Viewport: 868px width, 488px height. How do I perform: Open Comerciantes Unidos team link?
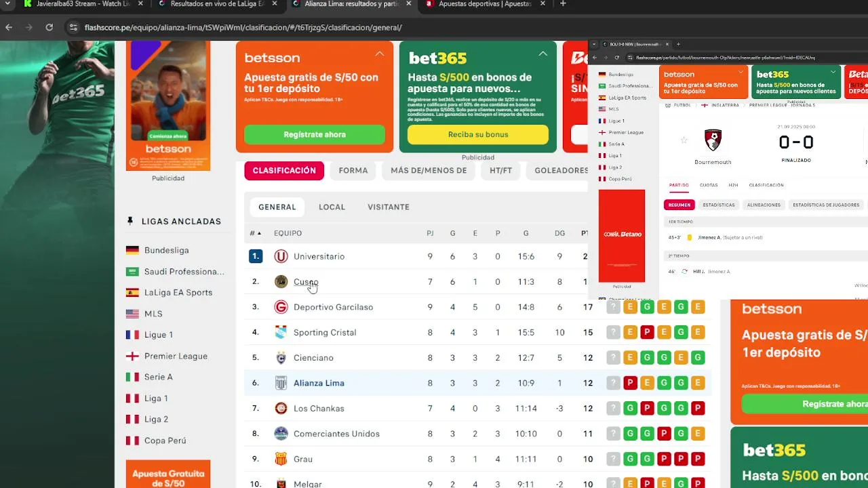click(336, 434)
